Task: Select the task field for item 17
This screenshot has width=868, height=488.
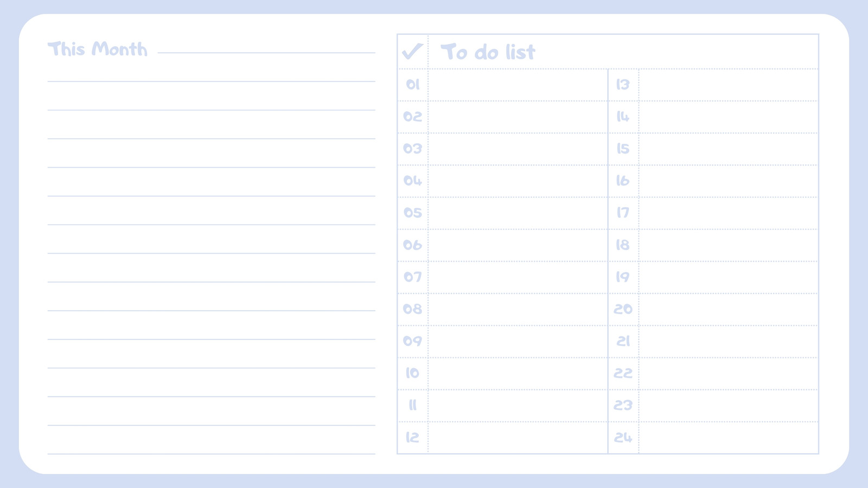Action: click(x=729, y=213)
